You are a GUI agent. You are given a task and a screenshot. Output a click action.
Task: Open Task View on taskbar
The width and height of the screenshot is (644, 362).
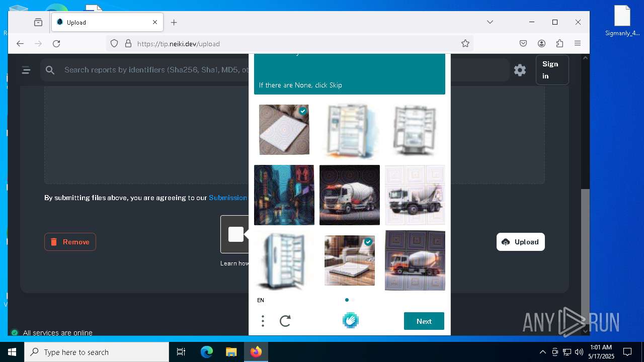coord(181,352)
